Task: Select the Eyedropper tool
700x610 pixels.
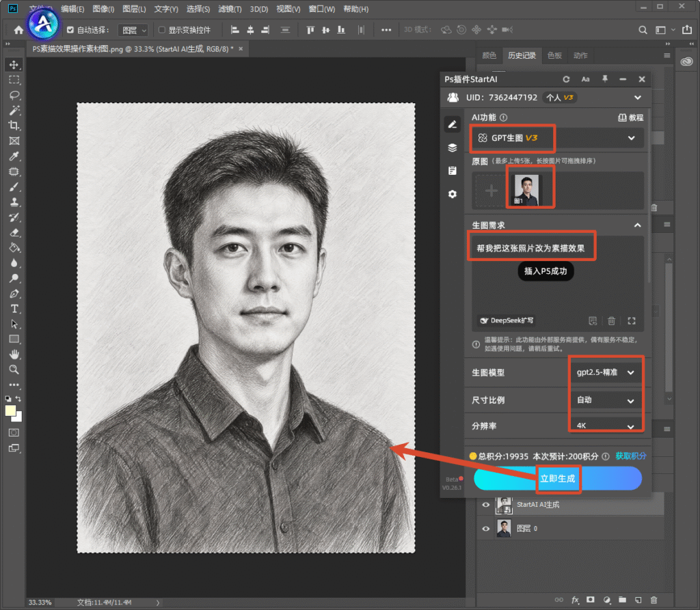Action: pyautogui.click(x=14, y=156)
